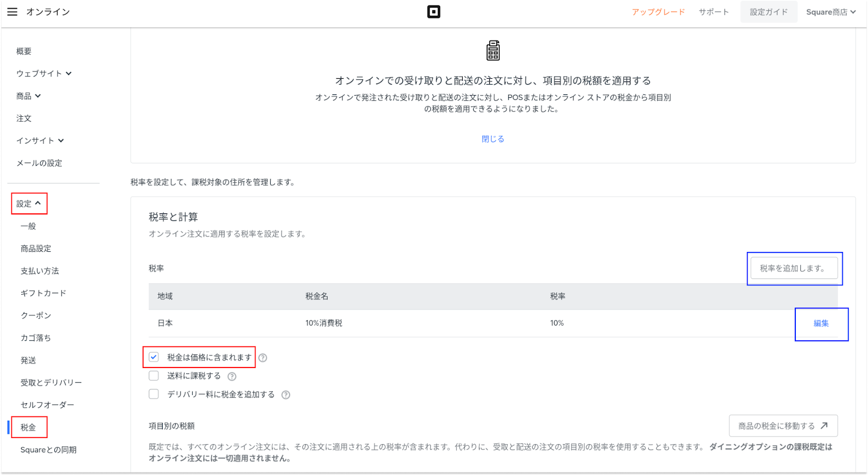868x475 pixels.
Task: Open ギフトカード settings
Action: [x=43, y=293]
